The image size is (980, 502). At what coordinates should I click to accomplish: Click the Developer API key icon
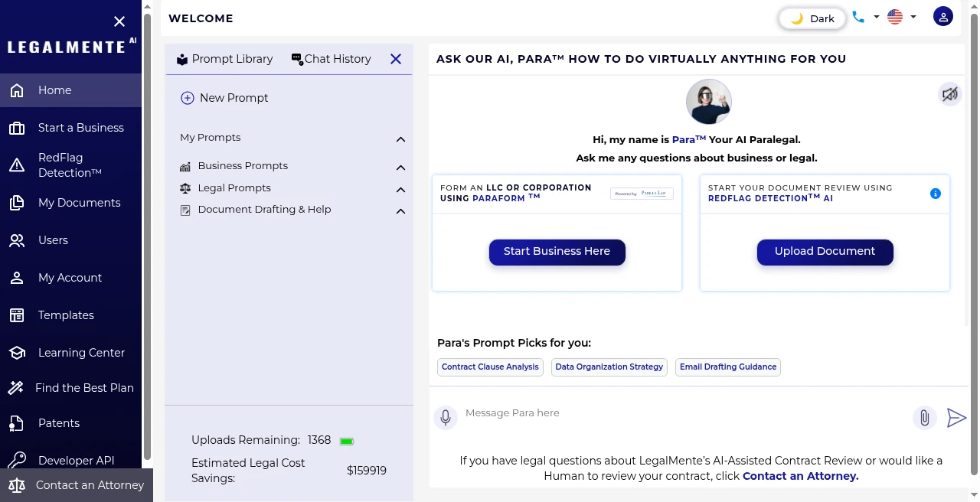(17, 461)
